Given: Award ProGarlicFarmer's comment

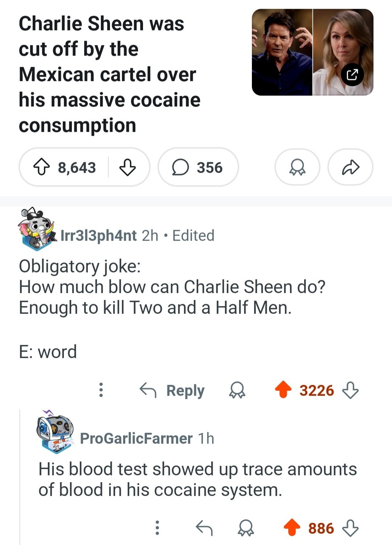Looking at the screenshot, I should (x=246, y=528).
